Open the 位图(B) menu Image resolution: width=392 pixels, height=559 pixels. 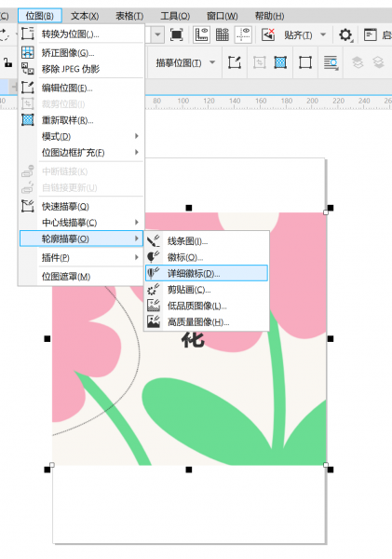pyautogui.click(x=39, y=16)
